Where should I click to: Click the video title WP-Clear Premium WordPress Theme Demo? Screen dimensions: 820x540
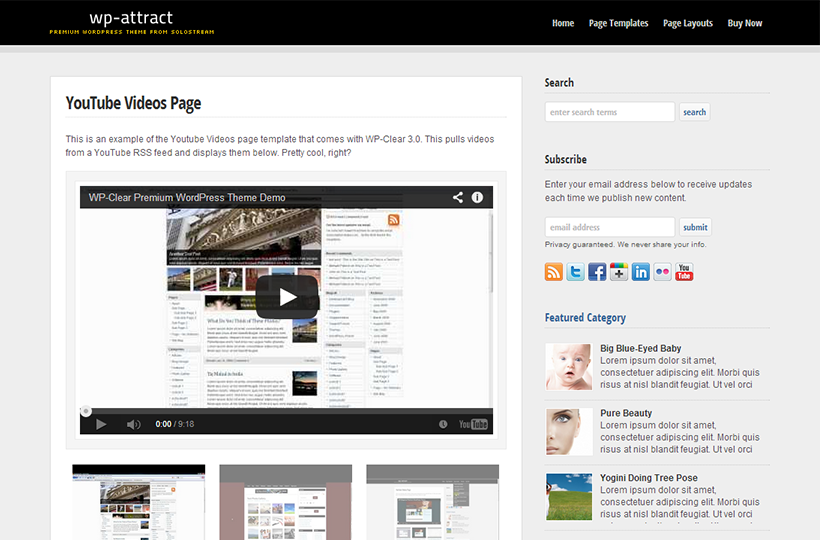click(x=187, y=198)
